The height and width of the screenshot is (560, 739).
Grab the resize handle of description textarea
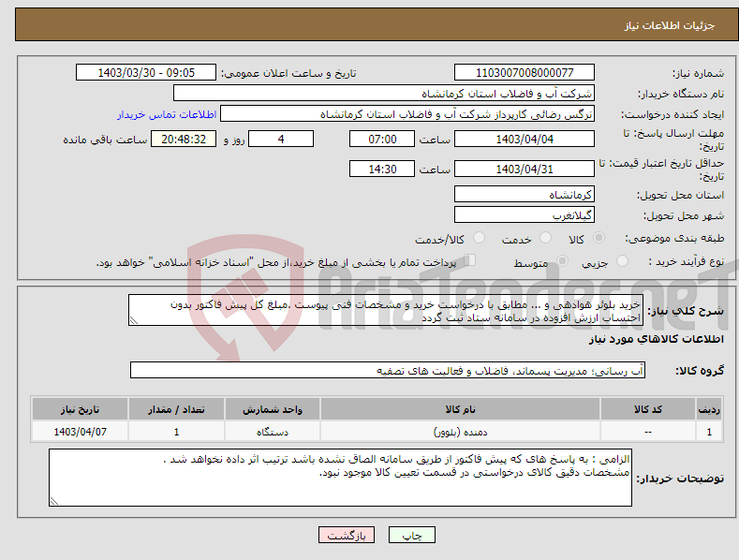point(134,321)
